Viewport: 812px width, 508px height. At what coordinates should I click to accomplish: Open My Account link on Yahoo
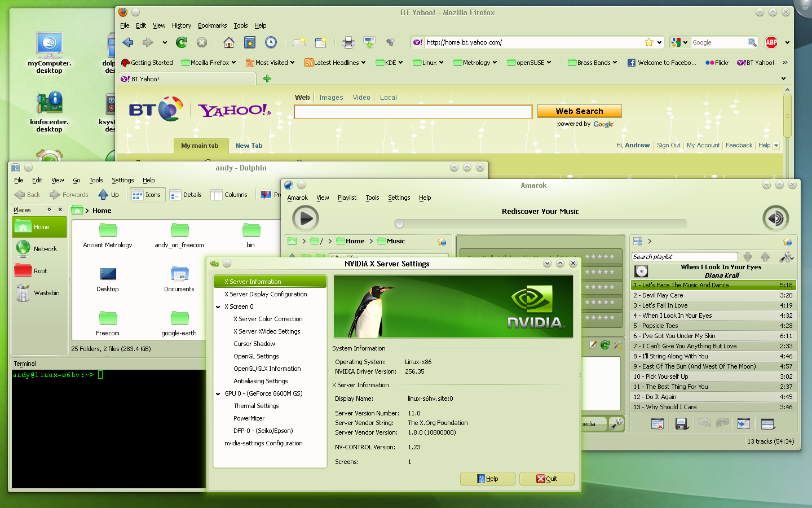[703, 145]
